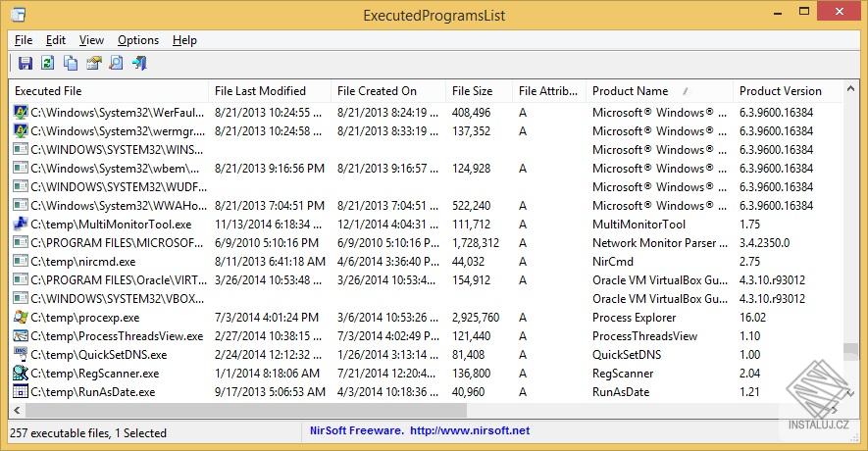868x451 pixels.
Task: Click the wermgr file icon
Action: click(x=21, y=131)
